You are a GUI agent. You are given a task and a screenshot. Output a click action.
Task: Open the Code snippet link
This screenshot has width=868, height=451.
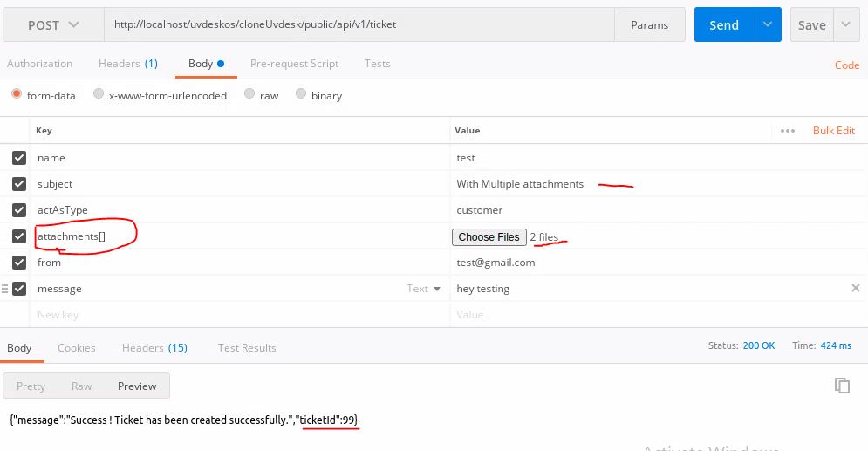(846, 65)
